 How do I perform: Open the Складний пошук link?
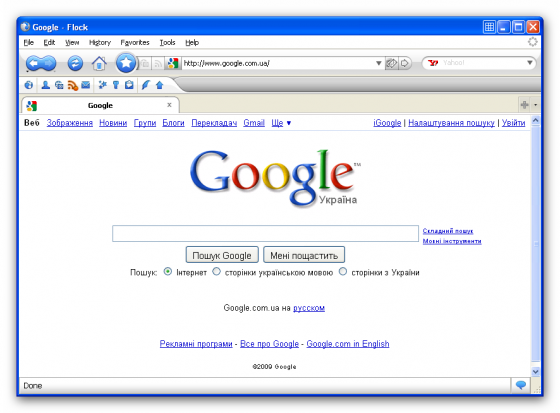(x=448, y=231)
